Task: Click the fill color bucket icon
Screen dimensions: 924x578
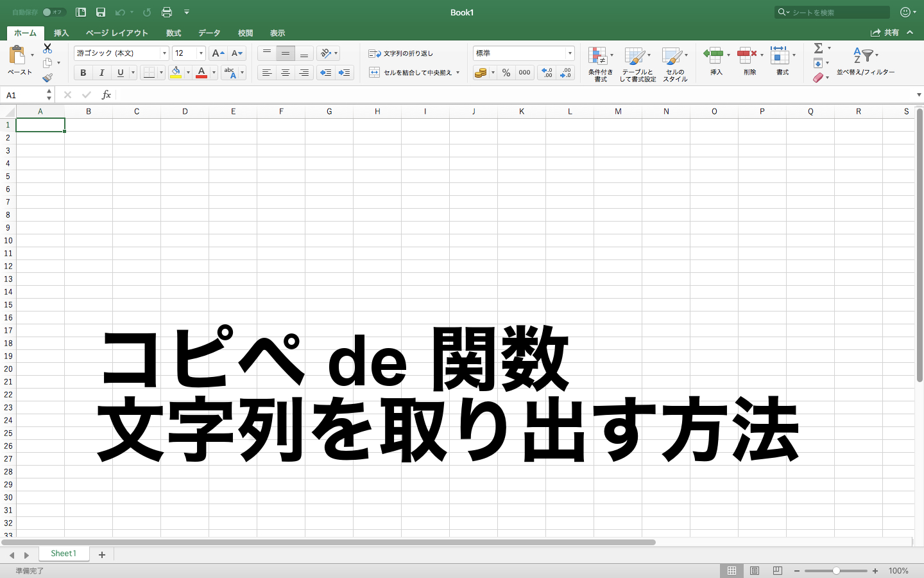Action: point(176,73)
